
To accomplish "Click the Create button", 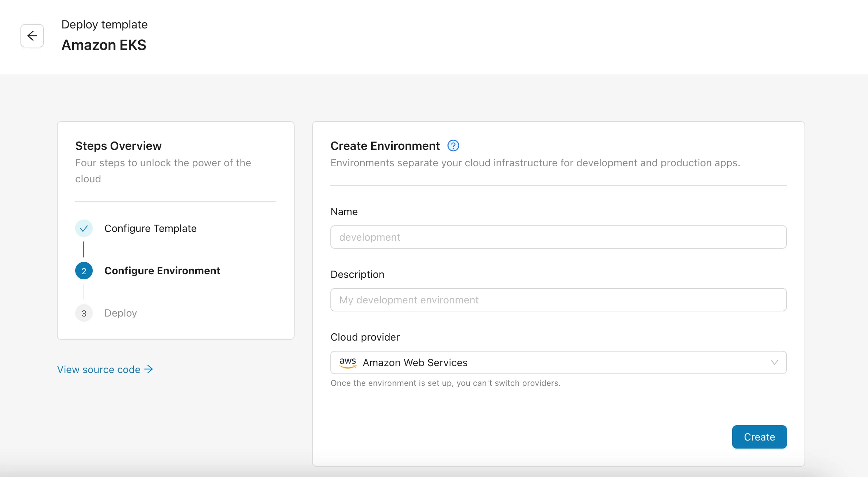I will 759,437.
